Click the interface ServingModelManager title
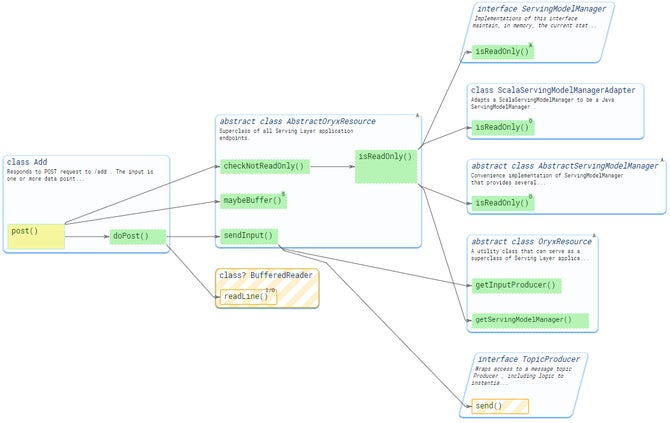The height and width of the screenshot is (423, 670). (541, 9)
